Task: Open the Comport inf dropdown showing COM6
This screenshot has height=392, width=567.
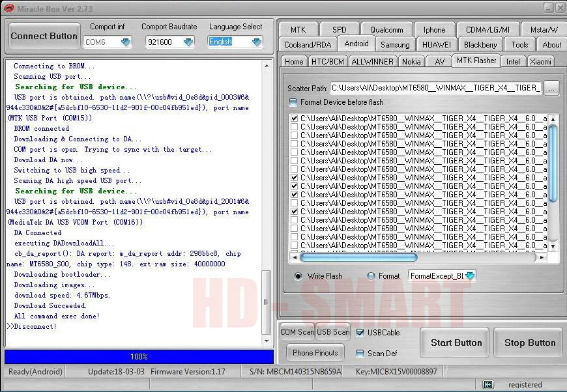Action: [126, 42]
